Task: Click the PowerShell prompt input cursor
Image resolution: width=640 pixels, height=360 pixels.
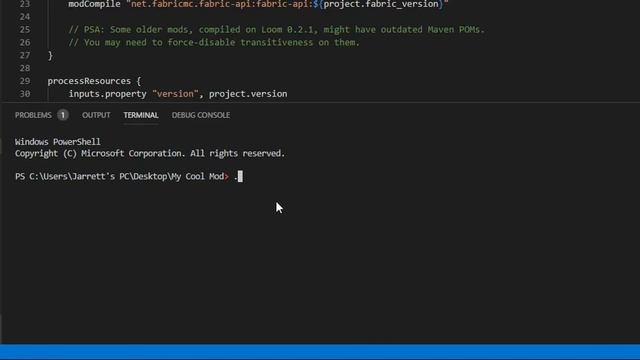Action: coord(240,176)
